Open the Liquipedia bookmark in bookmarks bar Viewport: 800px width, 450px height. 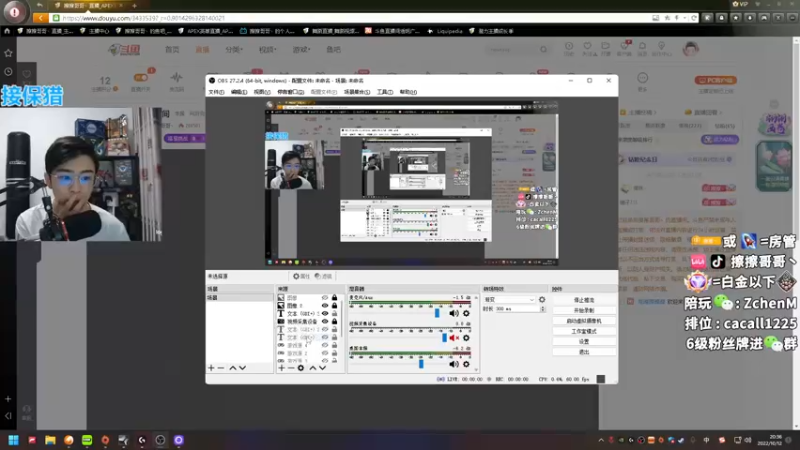pyautogui.click(x=444, y=31)
